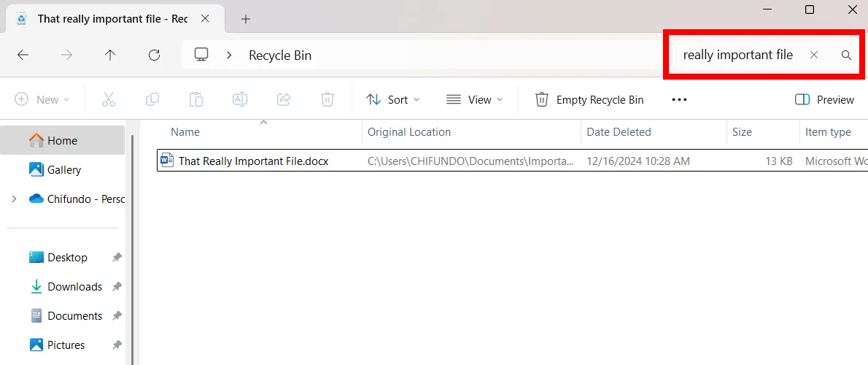Sort by Original Location column header
Image resolution: width=868 pixels, height=365 pixels.
pyautogui.click(x=409, y=132)
